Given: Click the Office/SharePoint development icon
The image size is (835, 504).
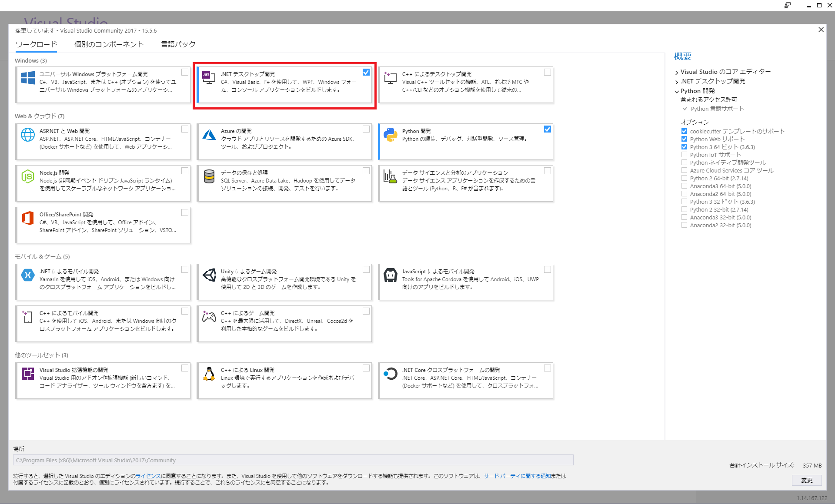Looking at the screenshot, I should (28, 218).
